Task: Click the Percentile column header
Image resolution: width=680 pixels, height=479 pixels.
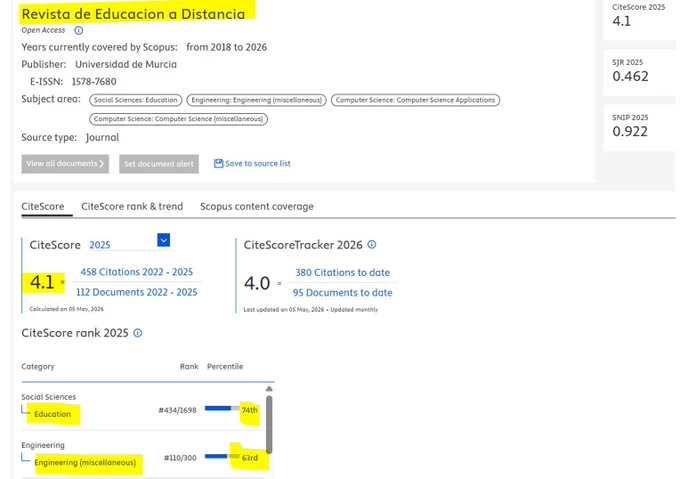Action: click(225, 366)
